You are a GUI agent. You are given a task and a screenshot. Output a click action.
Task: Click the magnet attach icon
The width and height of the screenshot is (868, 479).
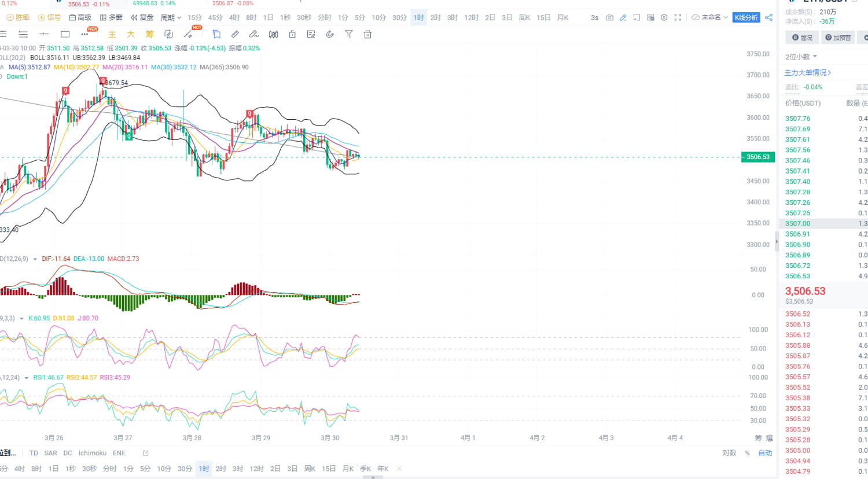click(x=330, y=34)
